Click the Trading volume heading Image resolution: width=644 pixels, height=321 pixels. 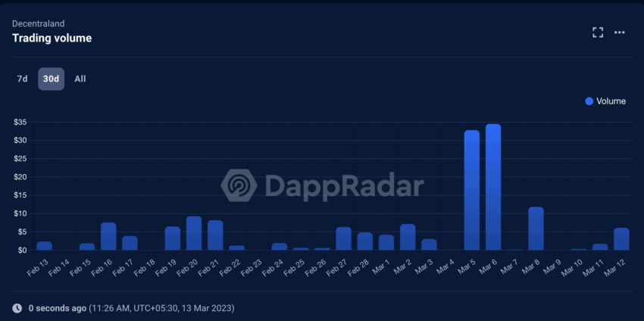(x=52, y=38)
